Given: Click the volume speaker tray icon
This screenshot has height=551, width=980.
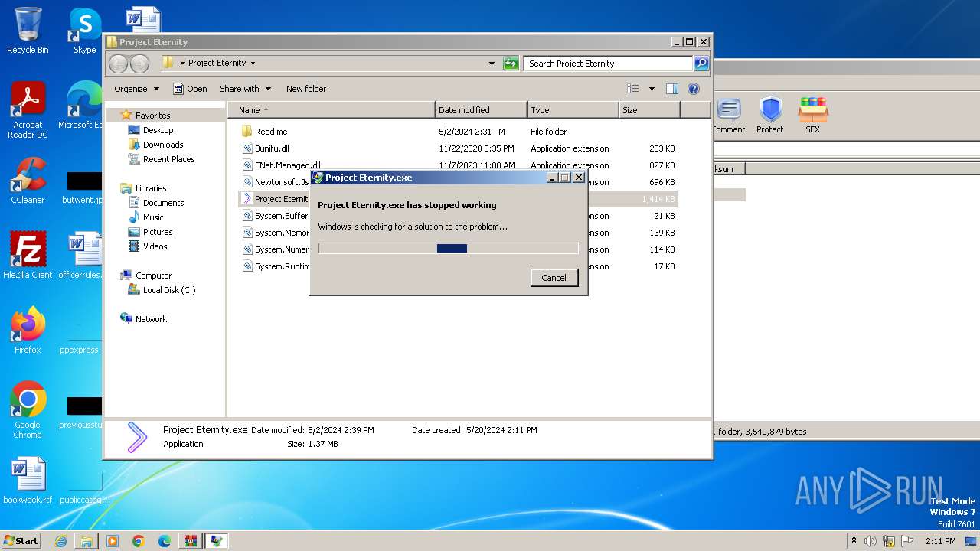Looking at the screenshot, I should pos(871,541).
